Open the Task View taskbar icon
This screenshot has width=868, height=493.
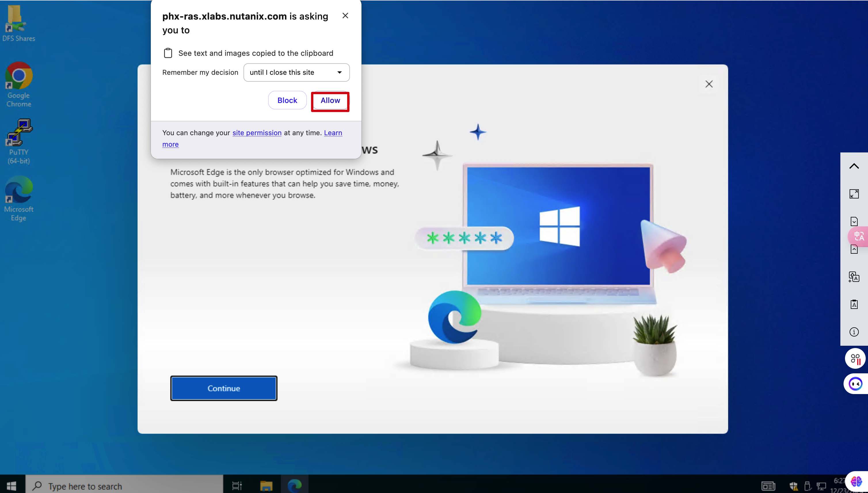click(x=237, y=486)
